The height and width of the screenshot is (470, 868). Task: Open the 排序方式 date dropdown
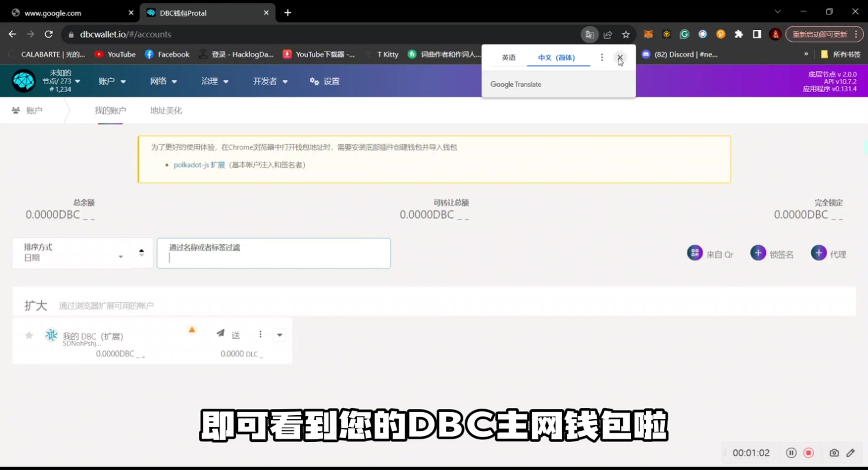120,256
